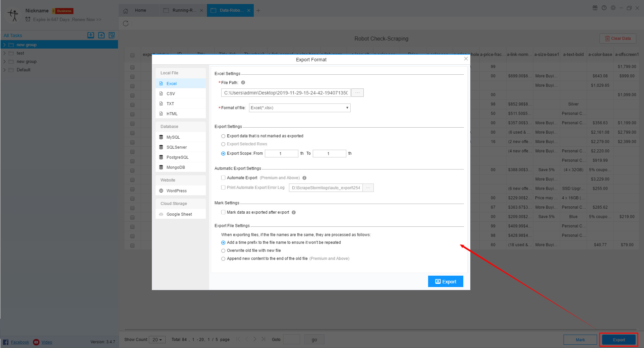Enable the Automate Export checkbox

click(223, 178)
